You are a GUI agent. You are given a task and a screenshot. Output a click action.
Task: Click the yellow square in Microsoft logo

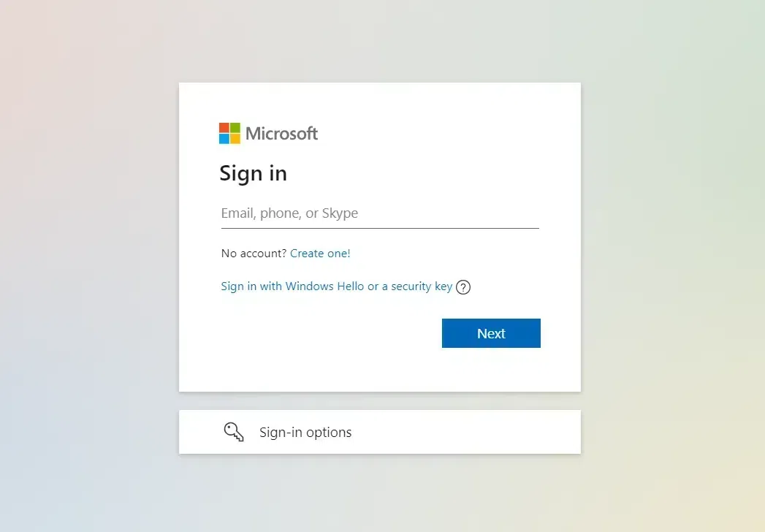coord(235,139)
